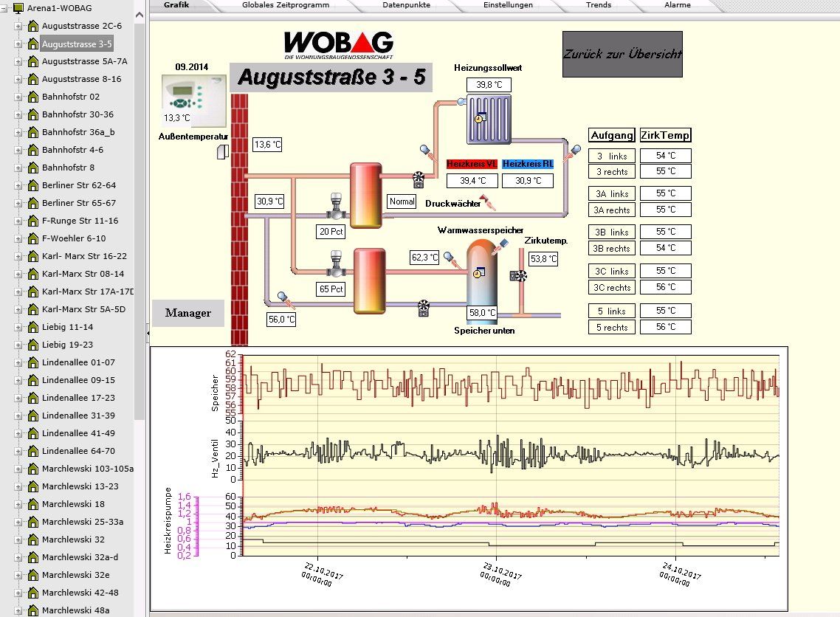Click the tree panel vertical scrollbar
Screen dimensions: 840x617
[140, 220]
